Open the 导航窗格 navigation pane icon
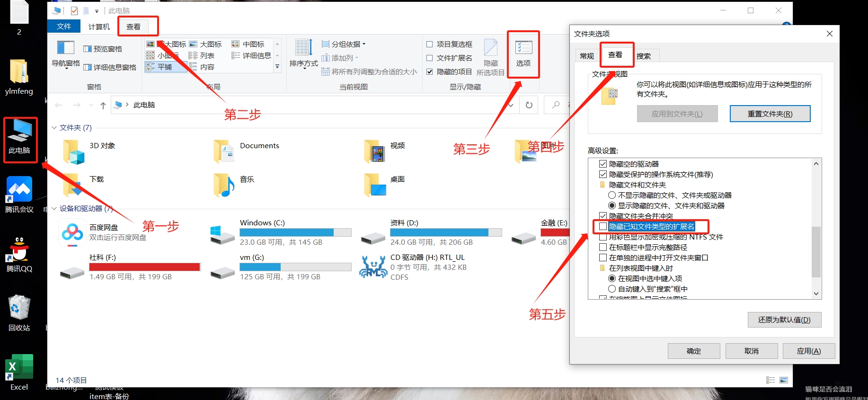The height and width of the screenshot is (400, 868). click(65, 54)
